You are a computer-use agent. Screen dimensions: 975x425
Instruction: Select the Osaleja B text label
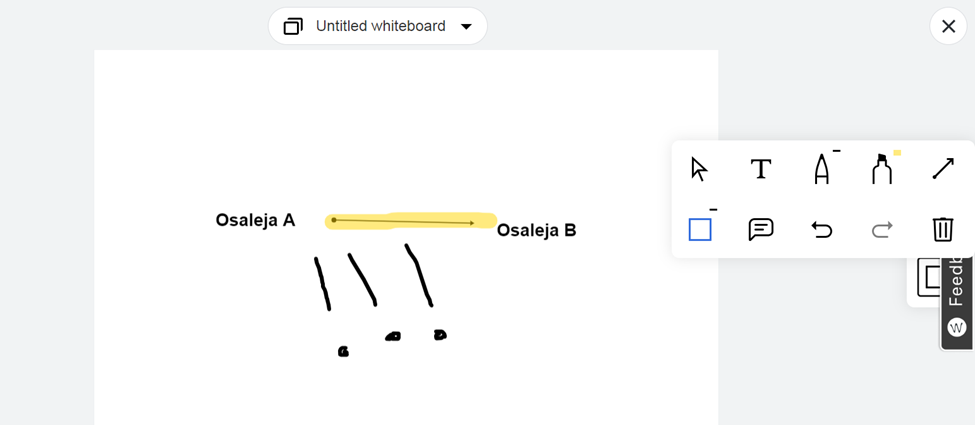click(x=537, y=231)
